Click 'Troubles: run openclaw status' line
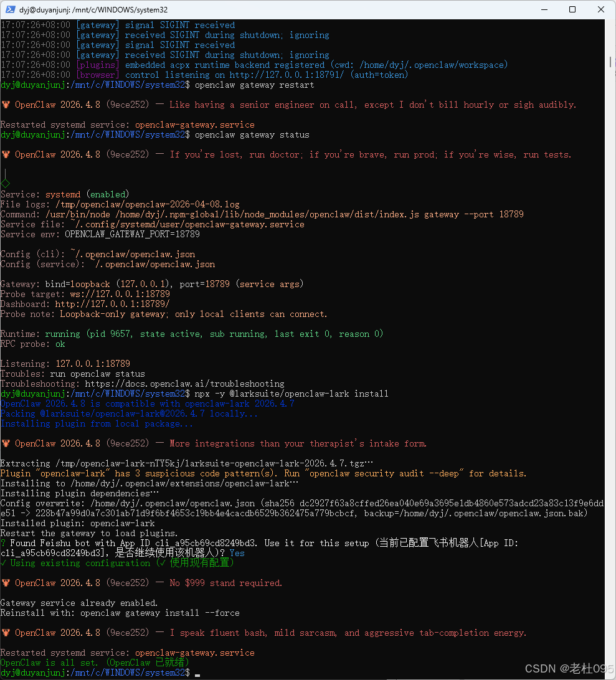This screenshot has height=680, width=616. pos(73,374)
